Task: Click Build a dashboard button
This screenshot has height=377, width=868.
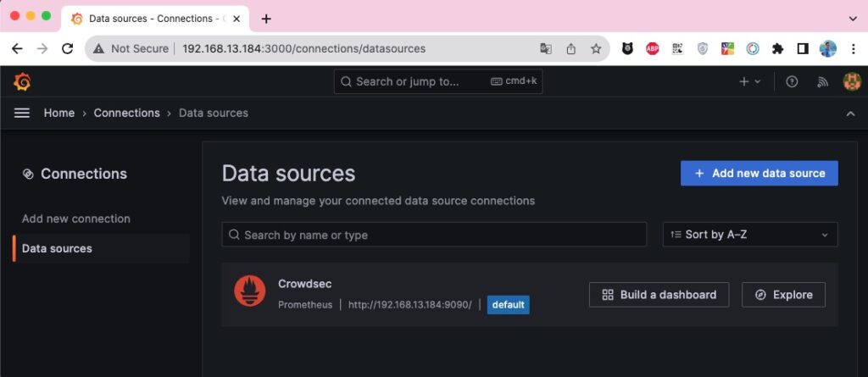Action: (659, 295)
